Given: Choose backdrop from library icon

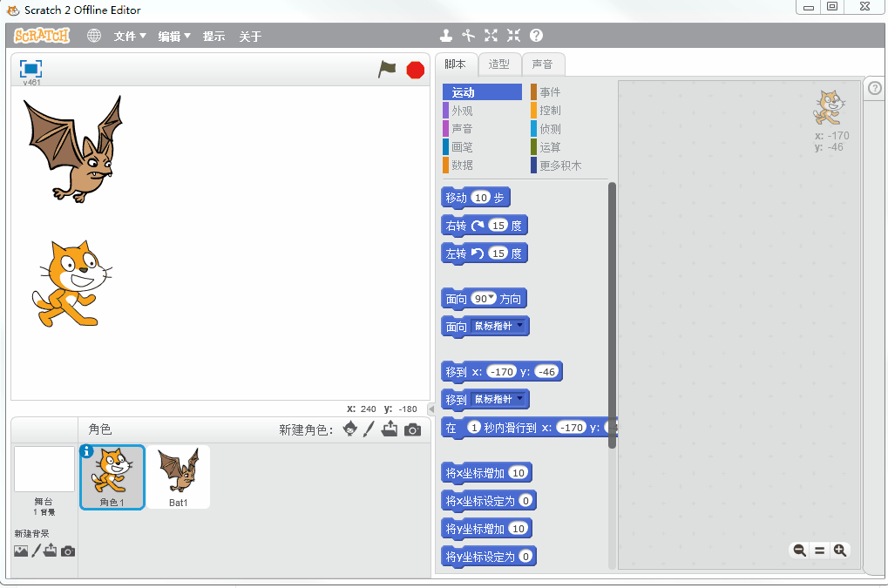Looking at the screenshot, I should click(21, 551).
